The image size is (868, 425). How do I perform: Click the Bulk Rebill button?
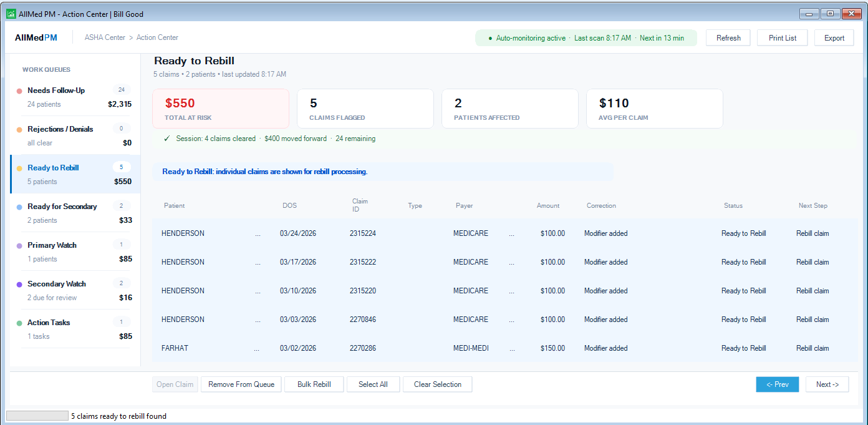coord(314,384)
